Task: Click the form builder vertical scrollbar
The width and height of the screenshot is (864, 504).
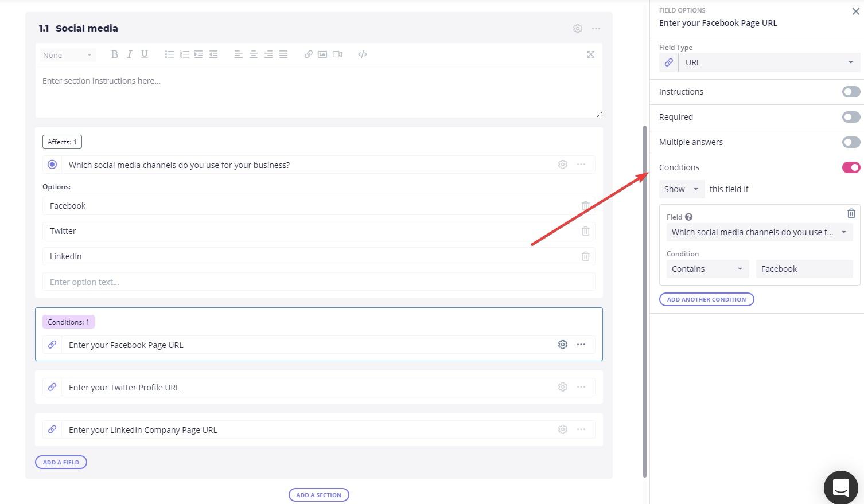Action: tap(645, 301)
